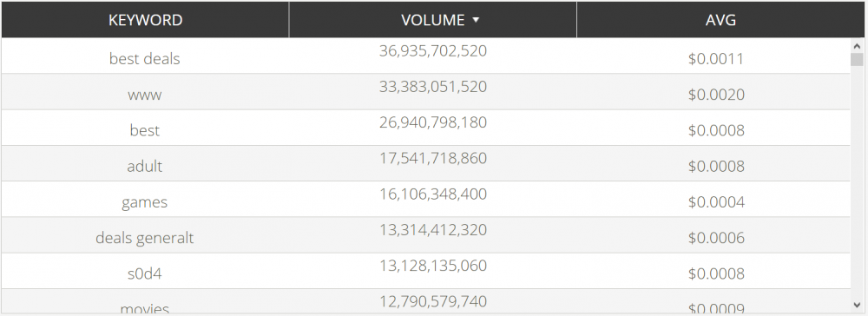Click the $0.0004 average value
The width and height of the screenshot is (868, 316).
(x=716, y=202)
